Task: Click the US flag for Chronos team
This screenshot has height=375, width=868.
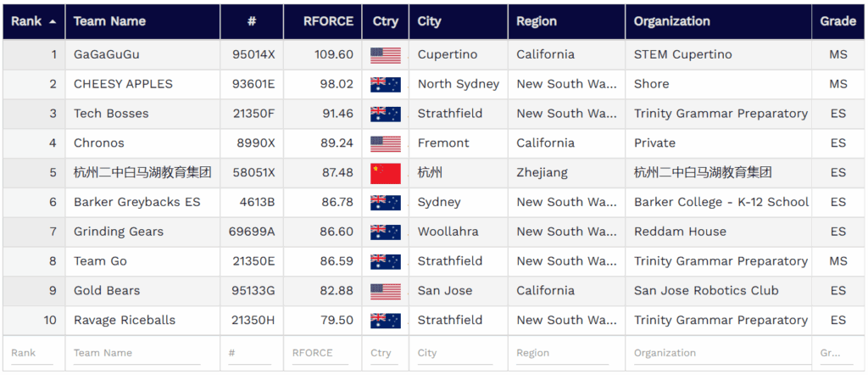Action: (x=385, y=143)
